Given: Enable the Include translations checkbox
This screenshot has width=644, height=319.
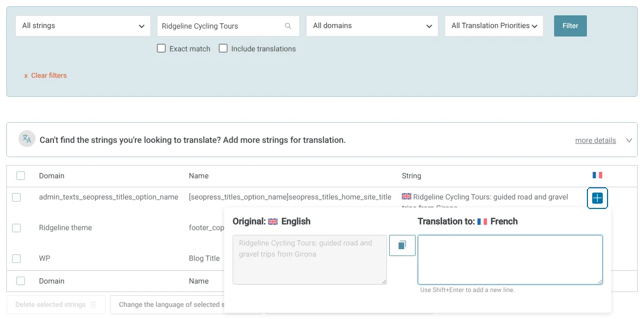Looking at the screenshot, I should pyautogui.click(x=223, y=49).
